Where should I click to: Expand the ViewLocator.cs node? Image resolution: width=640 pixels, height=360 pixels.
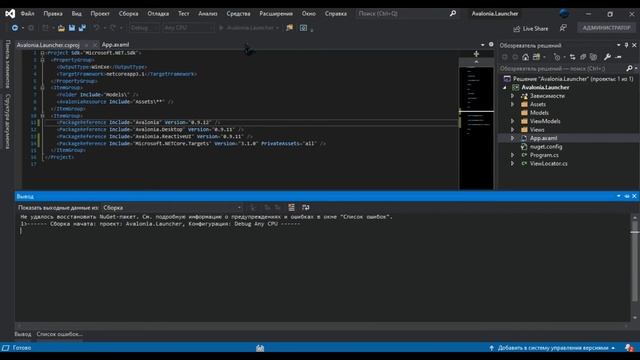click(x=513, y=163)
